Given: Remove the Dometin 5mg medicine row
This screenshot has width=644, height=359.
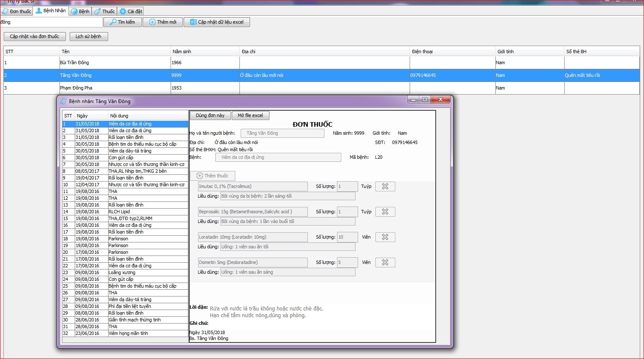Looking at the screenshot, I should click(x=385, y=262).
